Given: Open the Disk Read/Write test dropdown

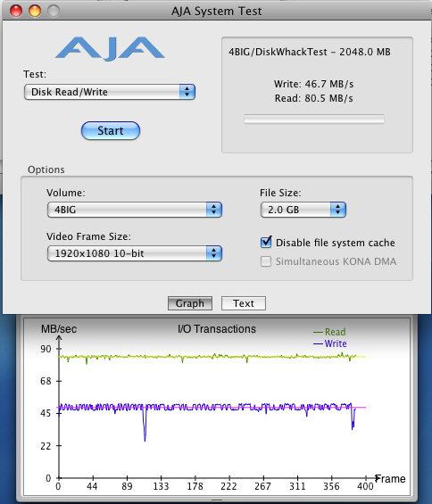Looking at the screenshot, I should pos(110,92).
